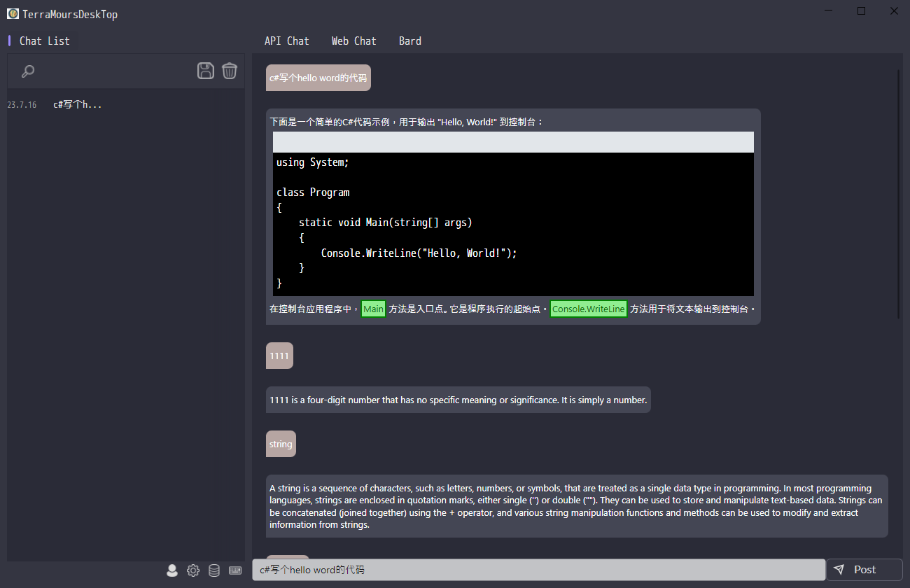Click the Post button
The height and width of the screenshot is (588, 910).
pyautogui.click(x=864, y=569)
